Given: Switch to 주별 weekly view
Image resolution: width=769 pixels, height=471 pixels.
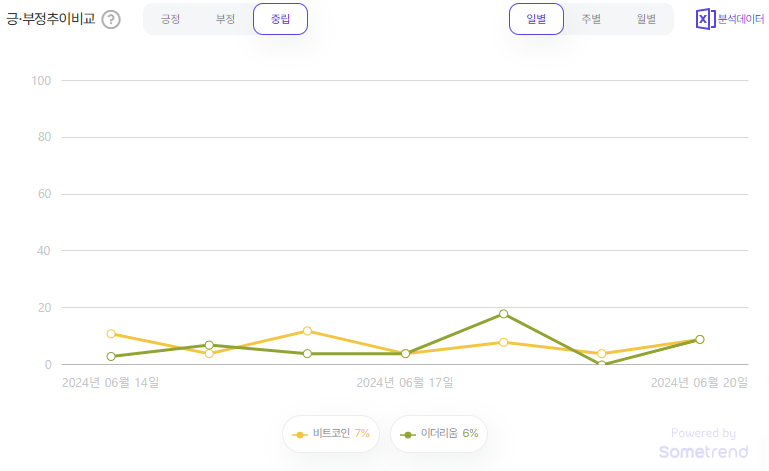Looking at the screenshot, I should (x=591, y=19).
